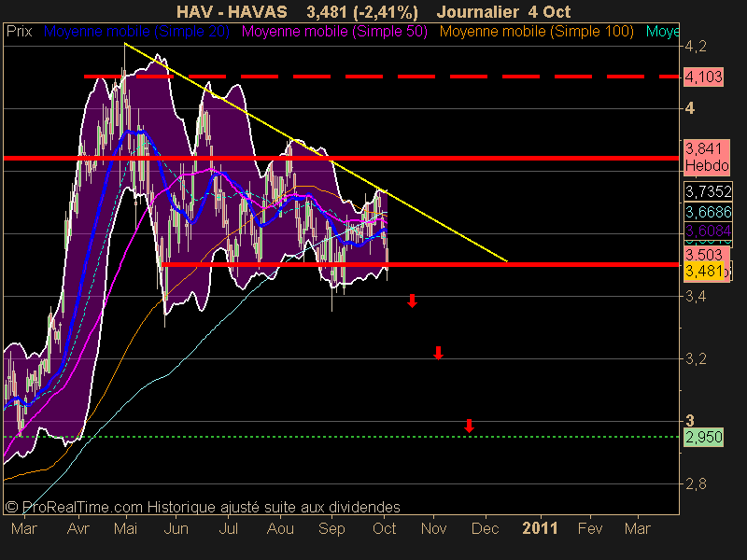Click the 4,2 value on the price axis
The width and height of the screenshot is (747, 560).
[696, 47]
